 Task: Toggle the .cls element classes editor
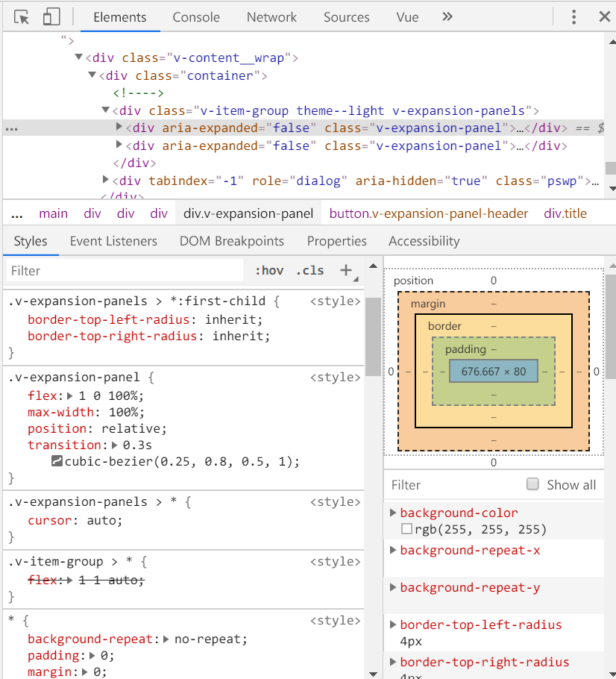point(310,270)
